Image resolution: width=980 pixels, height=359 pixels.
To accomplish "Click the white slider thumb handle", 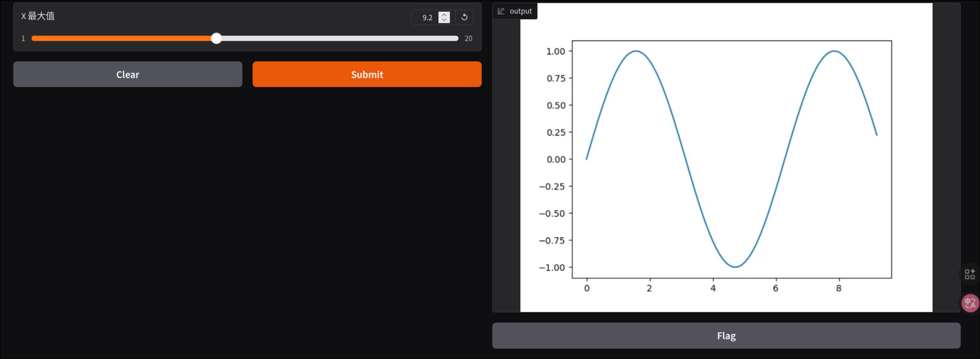I will [x=216, y=38].
